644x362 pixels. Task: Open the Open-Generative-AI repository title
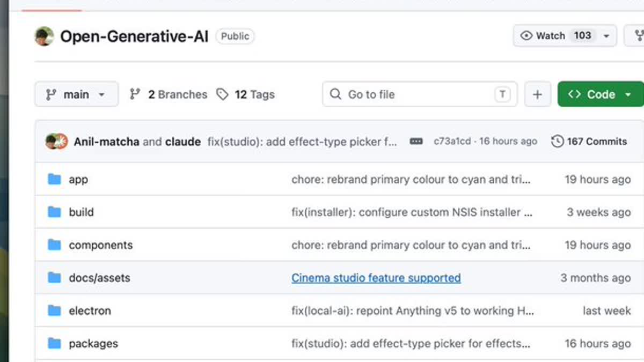click(134, 36)
